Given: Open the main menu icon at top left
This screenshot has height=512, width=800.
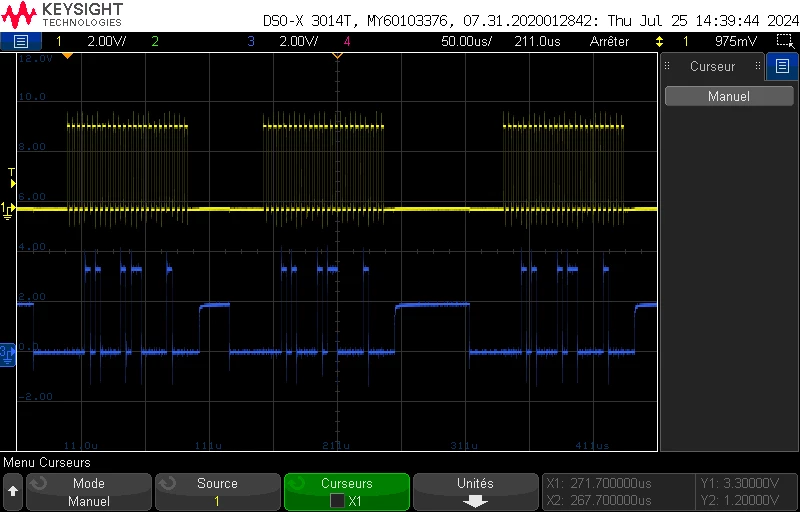Looking at the screenshot, I should coord(20,41).
